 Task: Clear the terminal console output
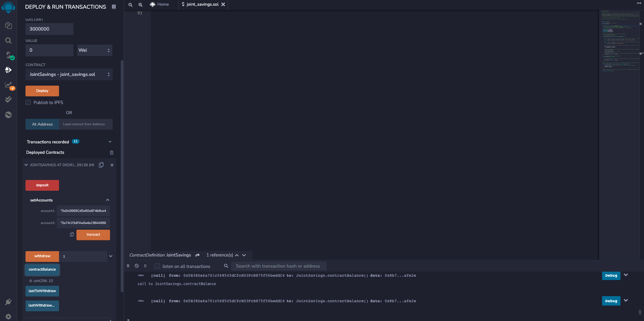click(137, 266)
